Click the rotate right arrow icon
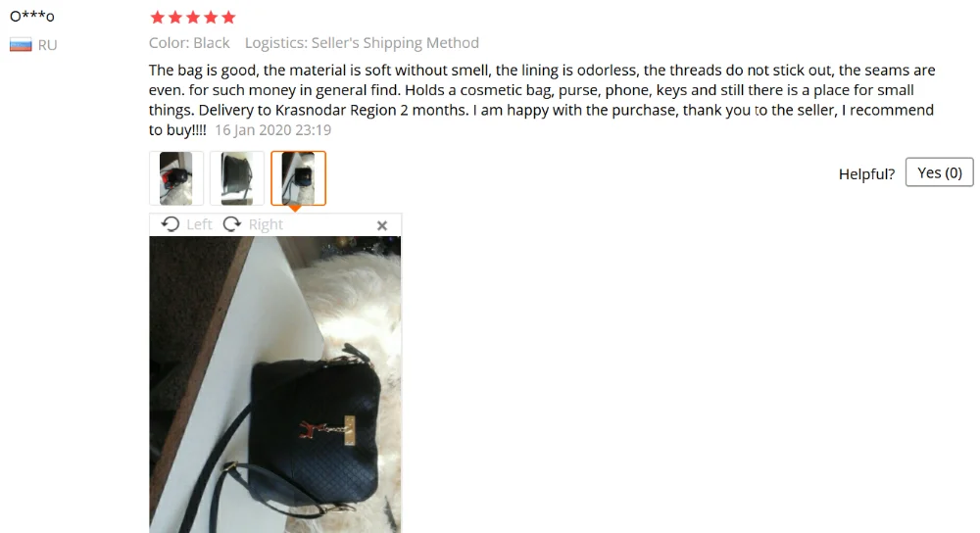 (x=232, y=224)
